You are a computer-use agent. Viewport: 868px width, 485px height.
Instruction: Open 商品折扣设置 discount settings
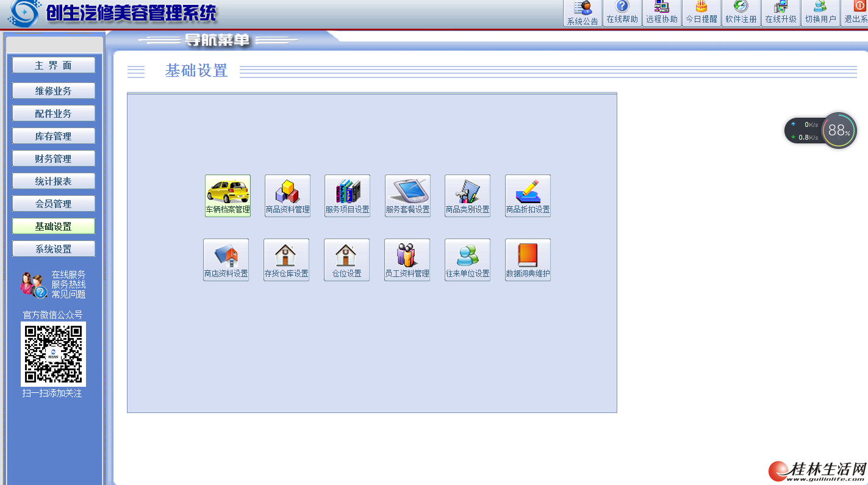[528, 195]
